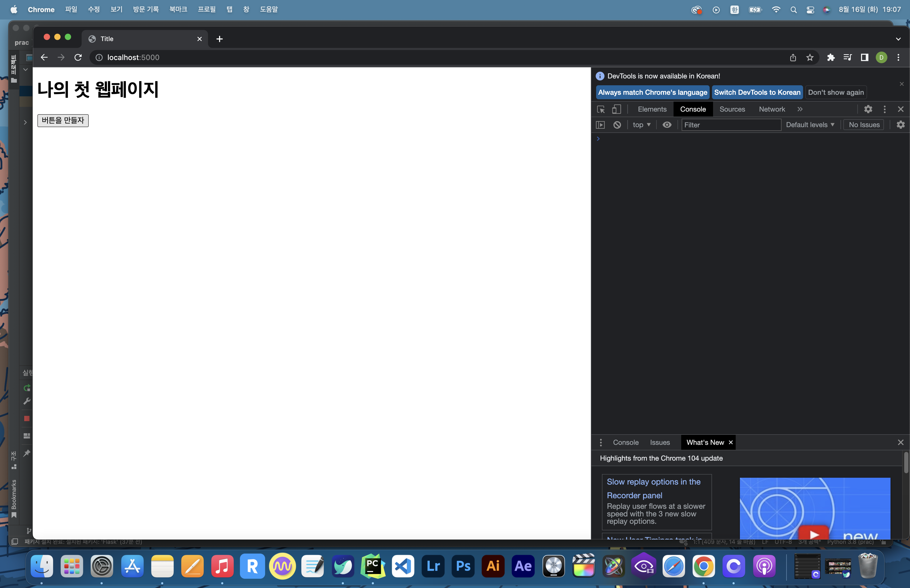Activate the DevTools inspect element picker

[x=601, y=109]
